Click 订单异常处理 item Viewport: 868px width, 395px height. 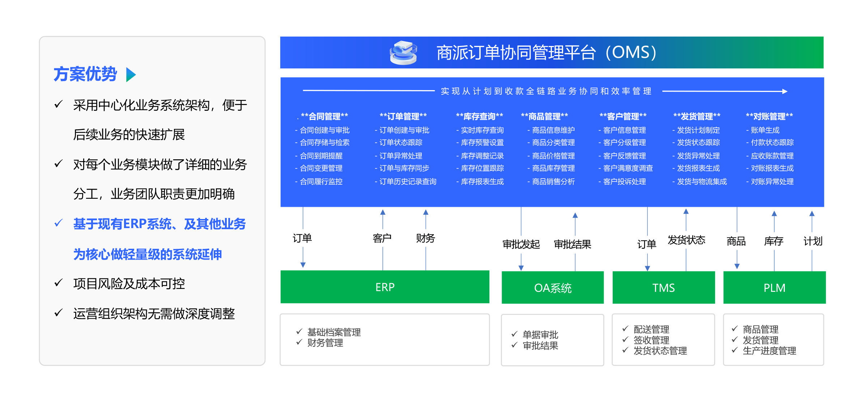click(x=399, y=156)
